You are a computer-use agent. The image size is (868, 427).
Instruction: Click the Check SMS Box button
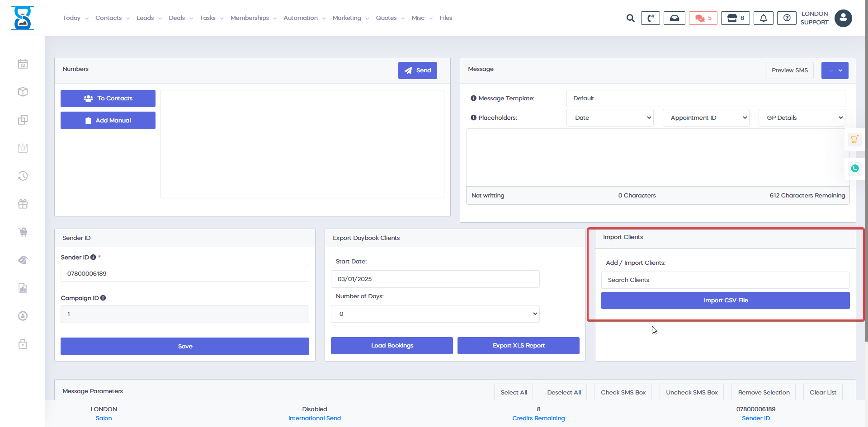[623, 392]
